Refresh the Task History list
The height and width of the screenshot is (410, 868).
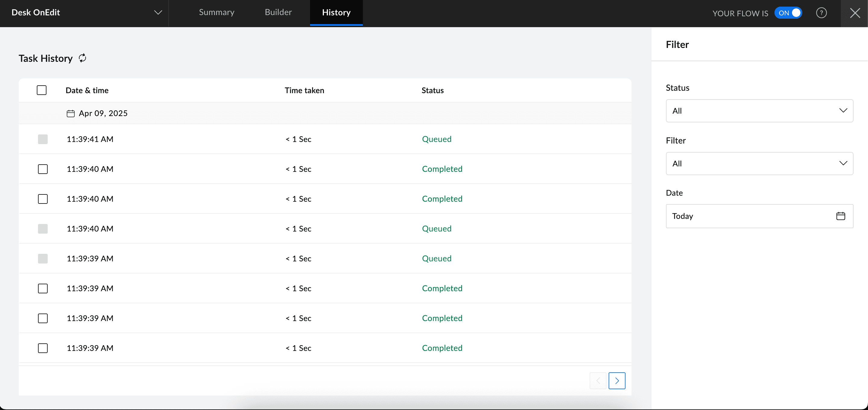[83, 58]
